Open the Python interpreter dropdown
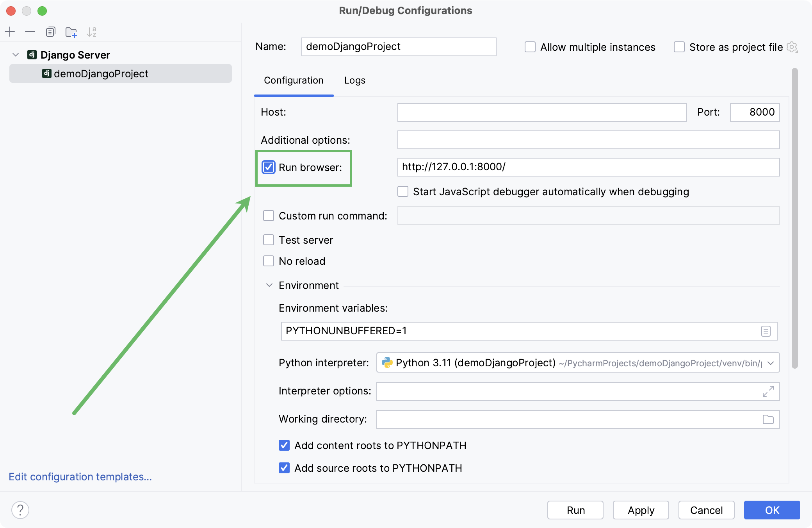812x528 pixels. [x=772, y=363]
